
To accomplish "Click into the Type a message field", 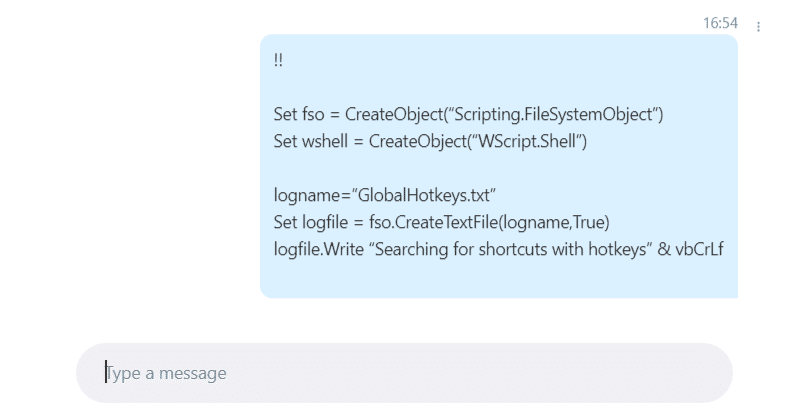I will 404,373.
